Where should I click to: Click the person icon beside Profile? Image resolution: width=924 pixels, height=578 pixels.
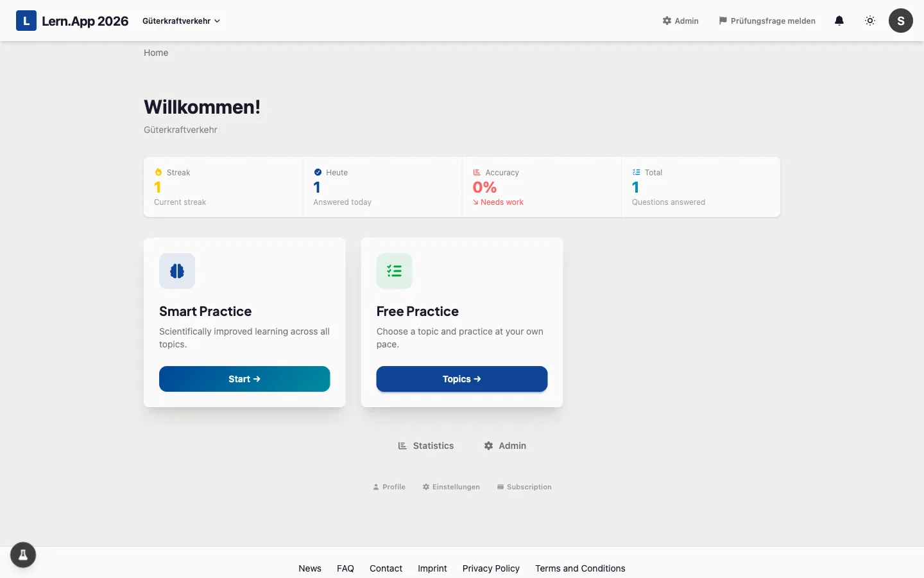[376, 487]
